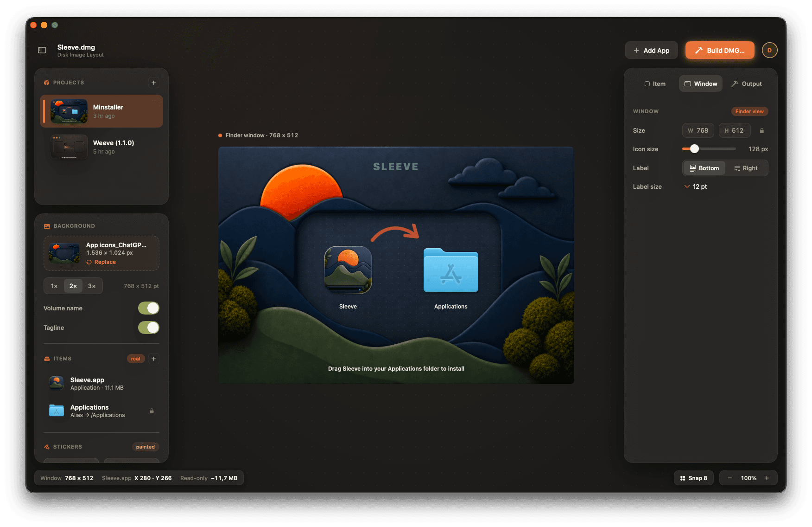Screen dimensions: 812x527
Task: Switch to the Item tab
Action: 655,84
